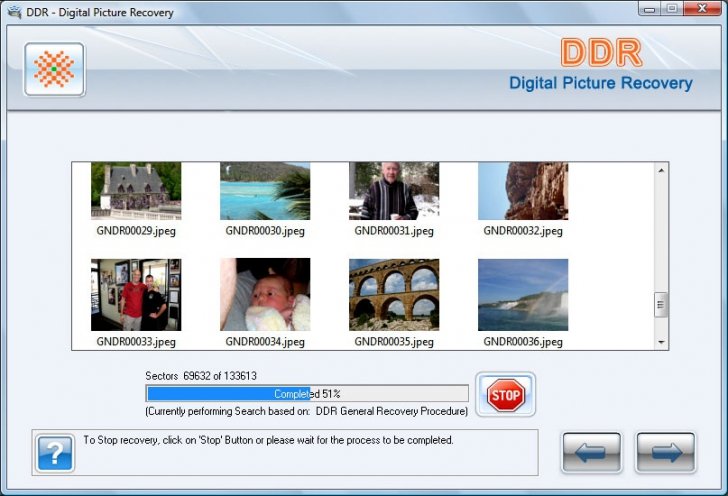The width and height of the screenshot is (728, 496).
Task: Proceed with the right arrow button
Action: (x=665, y=452)
